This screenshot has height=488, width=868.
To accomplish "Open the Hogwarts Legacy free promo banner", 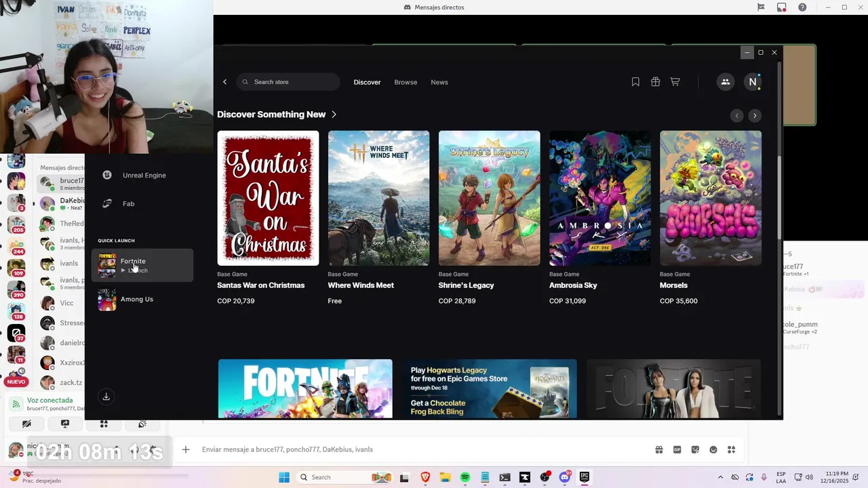I will tap(490, 389).
